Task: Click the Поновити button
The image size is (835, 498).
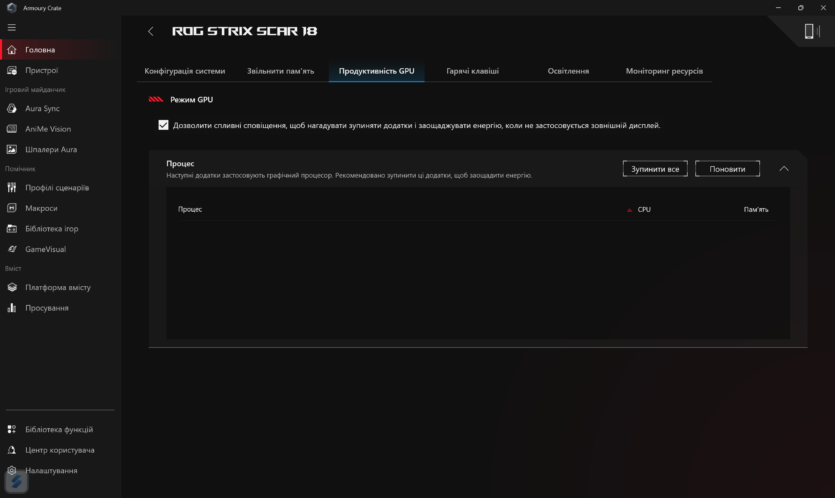Action: [727, 169]
